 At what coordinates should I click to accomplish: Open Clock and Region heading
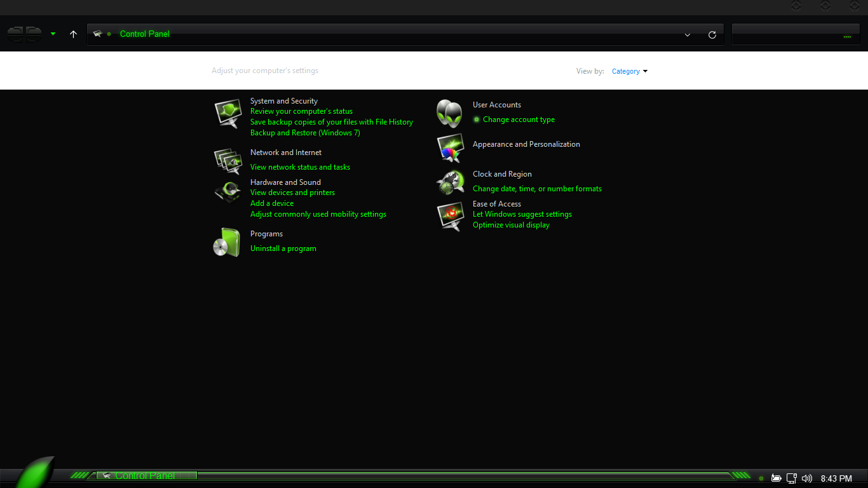pyautogui.click(x=502, y=174)
